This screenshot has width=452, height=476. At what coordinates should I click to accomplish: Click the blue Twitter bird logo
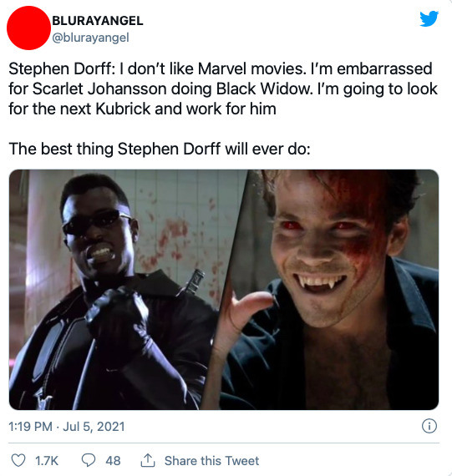(x=429, y=19)
